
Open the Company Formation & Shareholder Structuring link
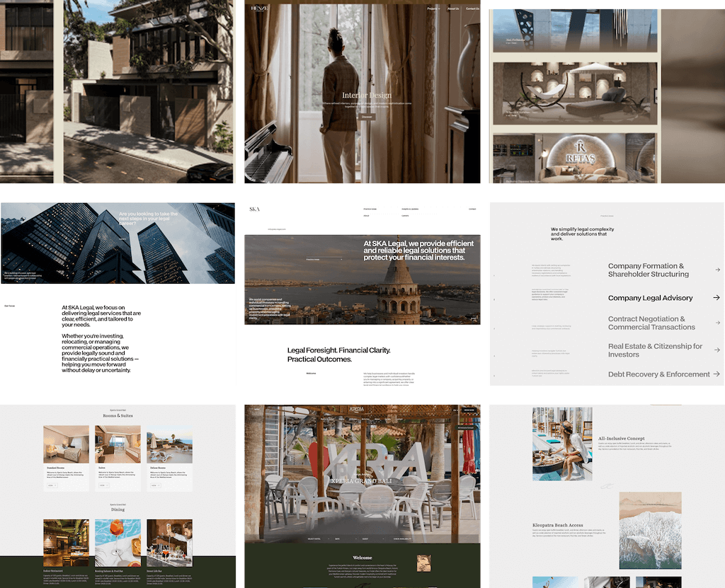pos(649,270)
